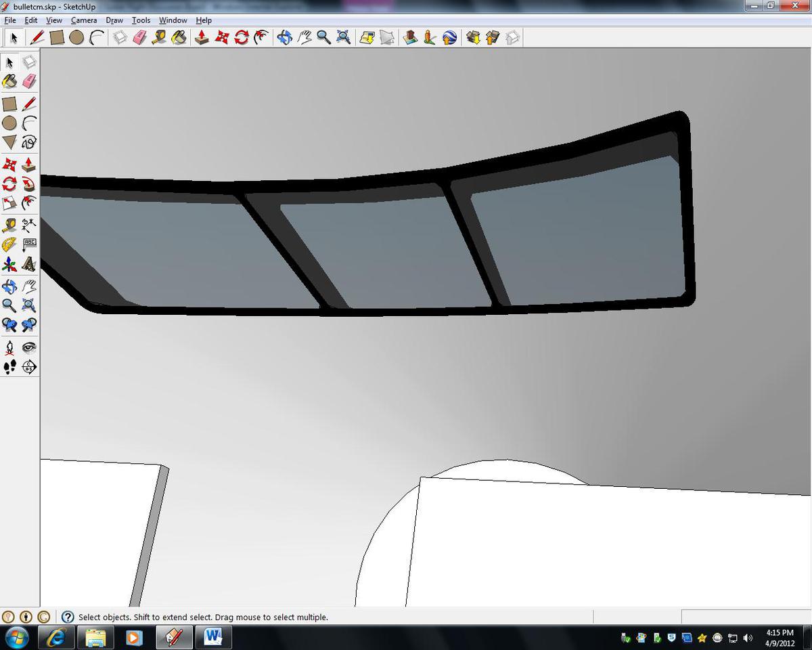This screenshot has height=650, width=812.
Task: Select the Axes tool
Action: pos(9,264)
